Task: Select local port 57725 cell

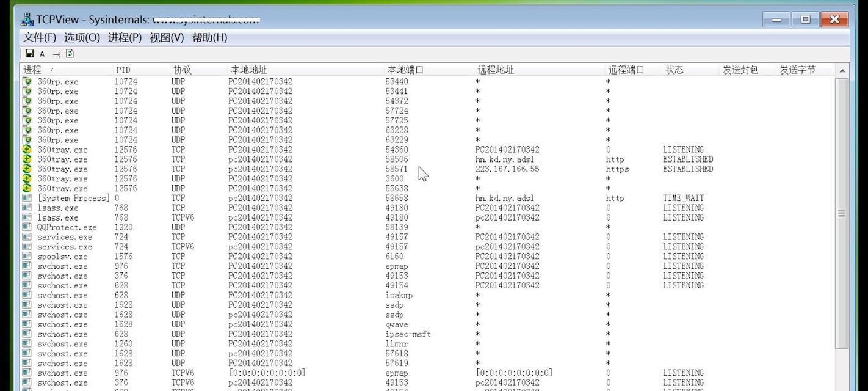Action: [397, 120]
